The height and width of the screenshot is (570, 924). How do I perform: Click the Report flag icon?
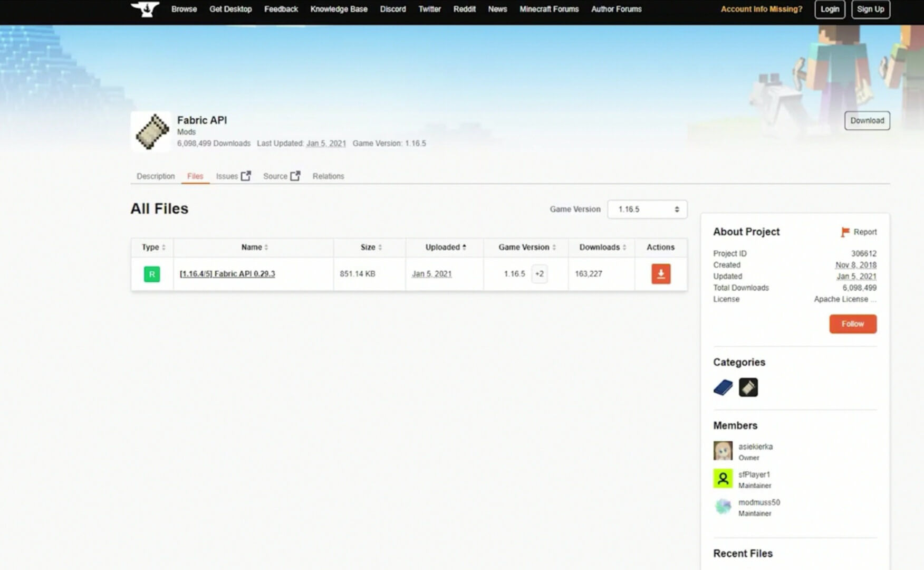pos(845,232)
